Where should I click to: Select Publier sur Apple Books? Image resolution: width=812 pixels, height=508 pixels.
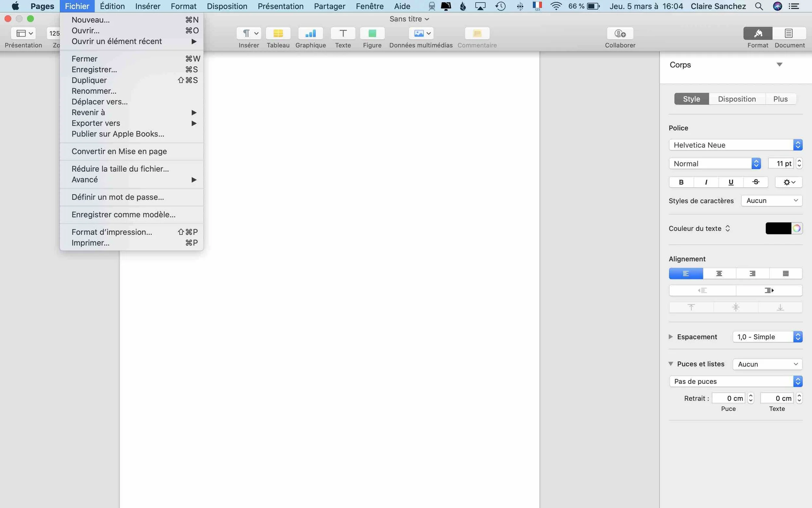(x=118, y=133)
